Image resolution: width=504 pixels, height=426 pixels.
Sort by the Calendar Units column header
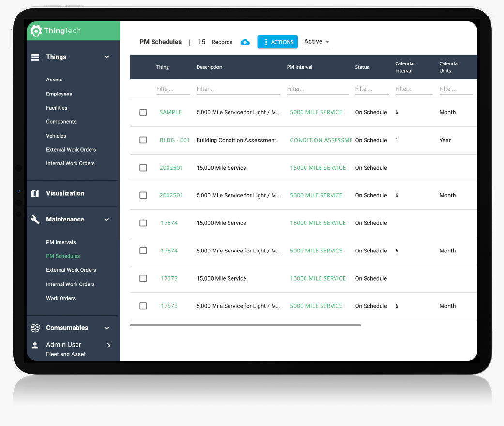449,67
